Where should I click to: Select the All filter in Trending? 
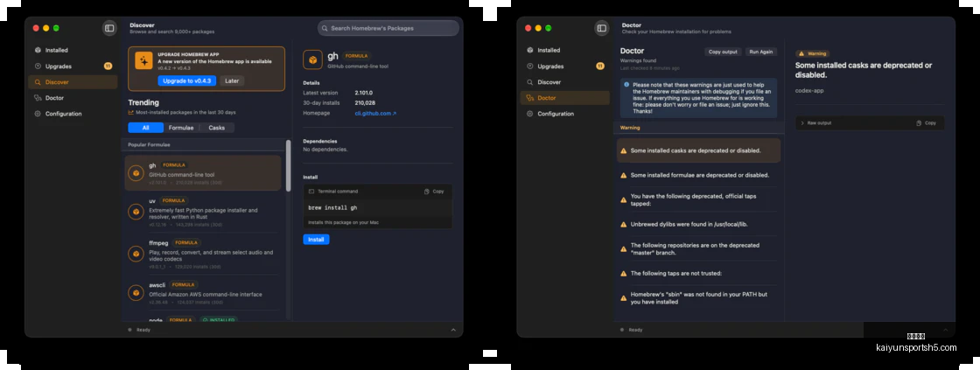145,128
